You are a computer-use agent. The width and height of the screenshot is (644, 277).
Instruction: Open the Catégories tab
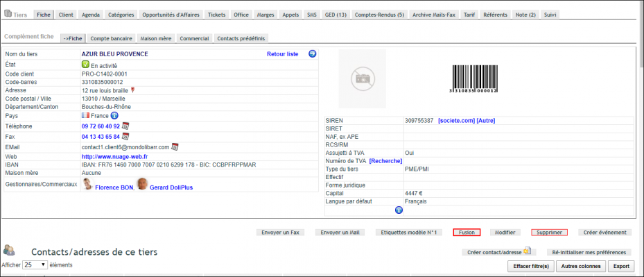[121, 15]
